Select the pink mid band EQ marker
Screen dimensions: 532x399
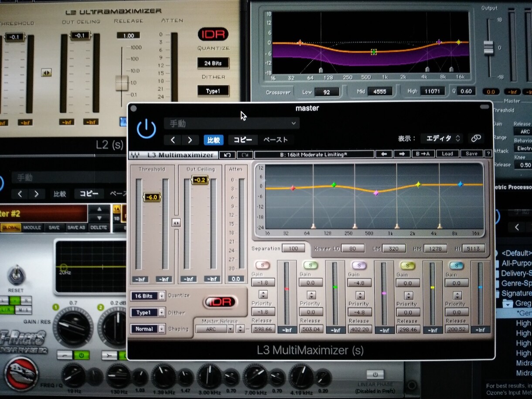(376, 192)
